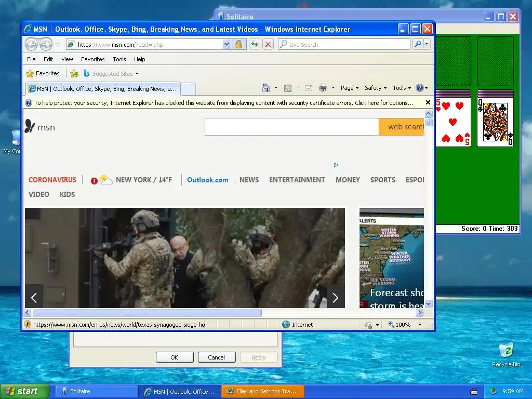Click Cancel in the dialog behind browser

point(217,357)
